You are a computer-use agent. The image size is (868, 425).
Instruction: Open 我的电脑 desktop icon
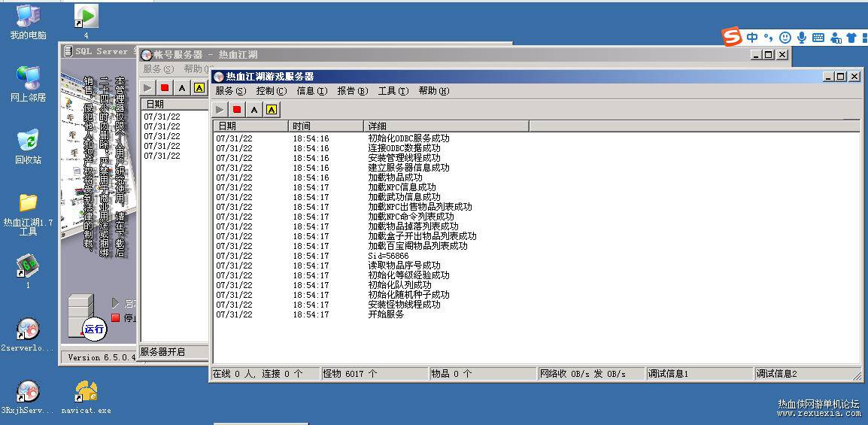(29, 22)
